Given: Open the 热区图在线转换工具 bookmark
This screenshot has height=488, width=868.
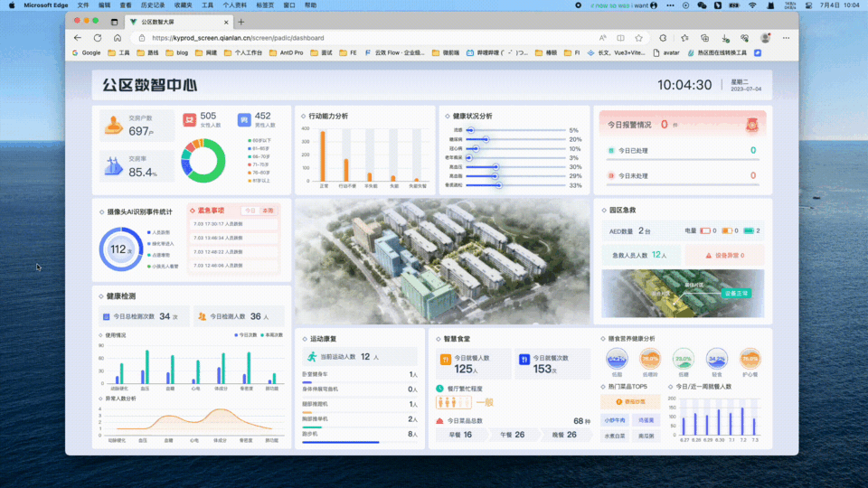Looking at the screenshot, I should (717, 53).
